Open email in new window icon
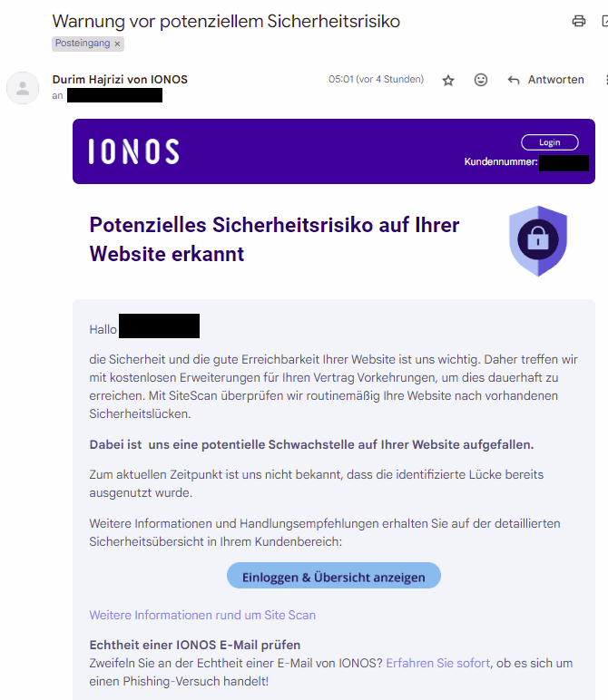608x700 pixels. [603, 21]
